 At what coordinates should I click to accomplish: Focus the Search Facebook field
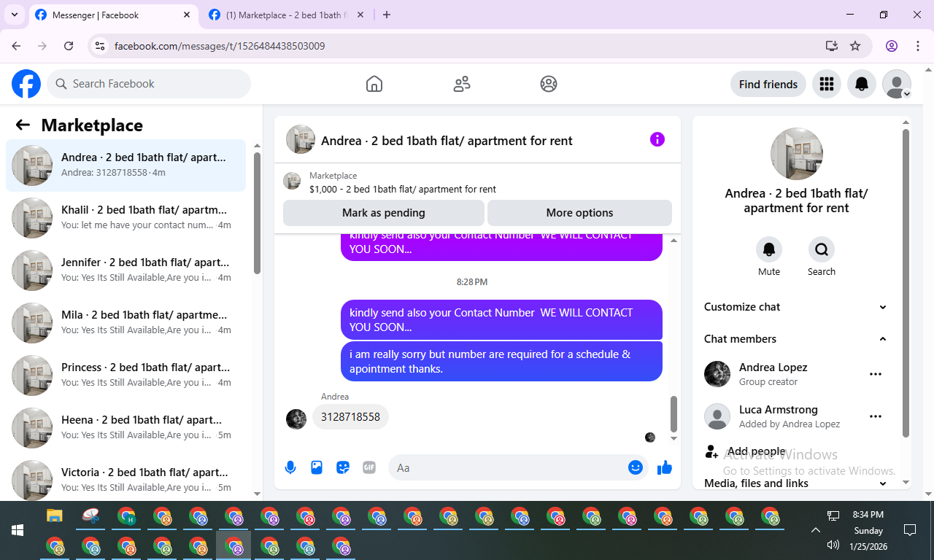(x=149, y=84)
